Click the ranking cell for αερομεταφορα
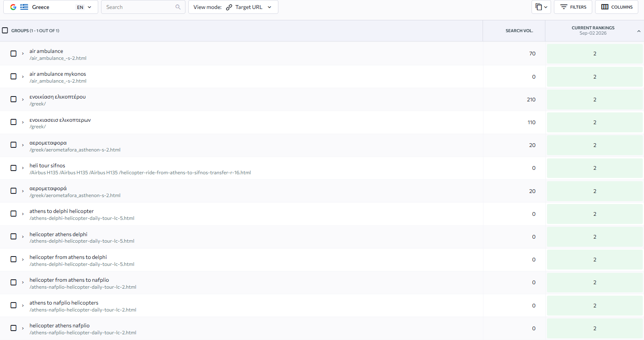The height and width of the screenshot is (340, 644). [x=595, y=145]
